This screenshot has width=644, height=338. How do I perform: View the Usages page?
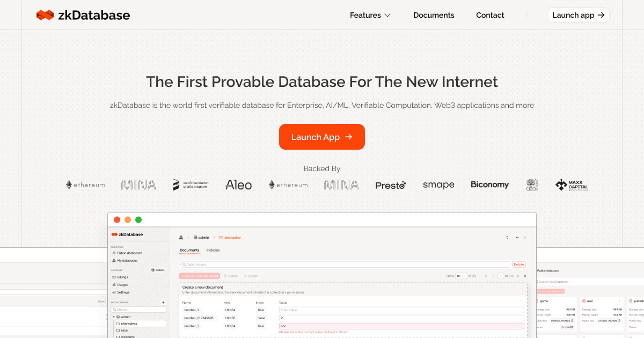click(x=122, y=285)
